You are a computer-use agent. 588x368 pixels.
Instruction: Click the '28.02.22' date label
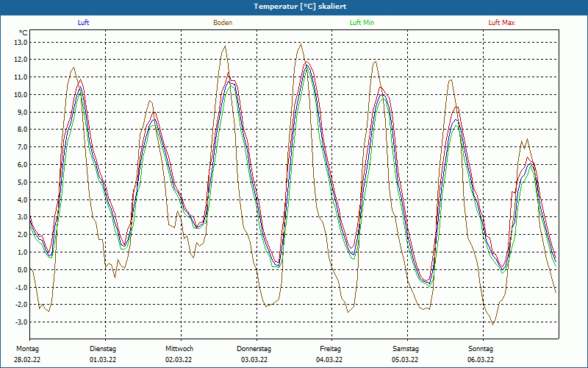27,360
